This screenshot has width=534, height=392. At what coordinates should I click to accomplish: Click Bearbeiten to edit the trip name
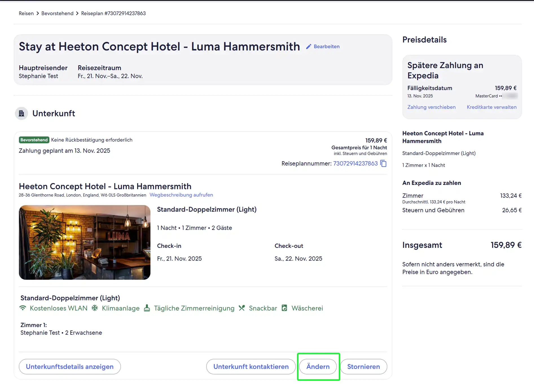(327, 47)
